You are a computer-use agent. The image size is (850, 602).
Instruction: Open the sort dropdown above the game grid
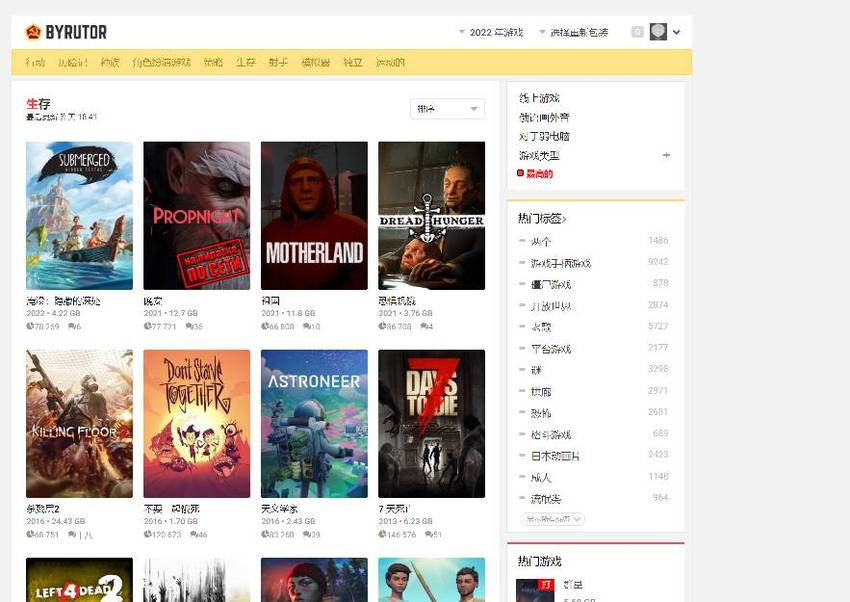(x=447, y=109)
